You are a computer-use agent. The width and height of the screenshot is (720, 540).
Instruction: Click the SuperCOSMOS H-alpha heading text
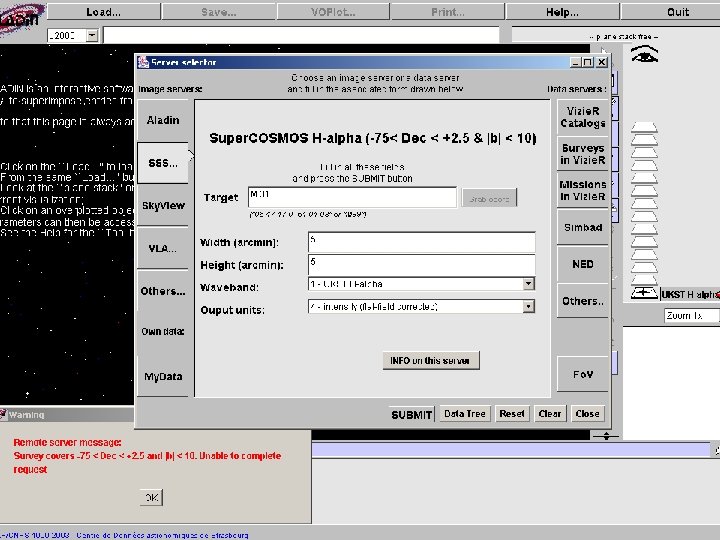point(373,138)
